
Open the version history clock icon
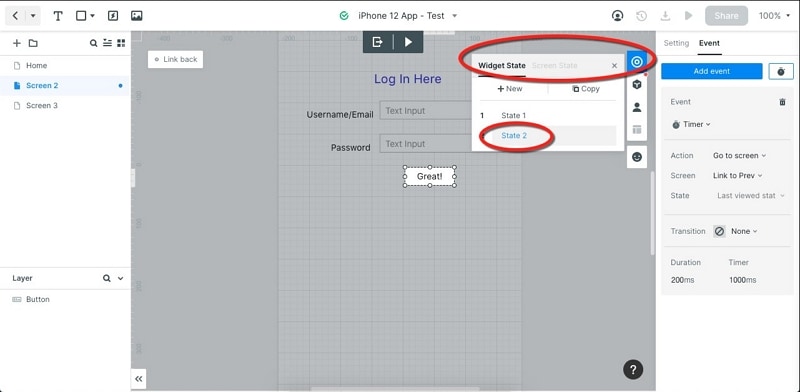641,16
